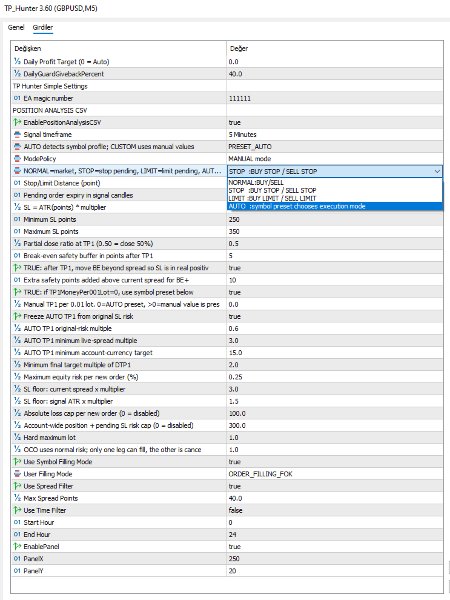The height and width of the screenshot is (600, 450).
Task: Click the SL = ATR multiplier double icon
Action: (x=17, y=207)
